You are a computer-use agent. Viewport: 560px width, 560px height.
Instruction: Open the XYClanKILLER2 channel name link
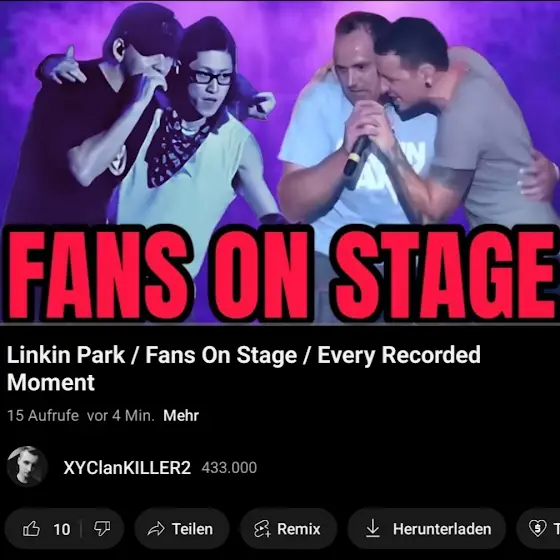pyautogui.click(x=127, y=468)
